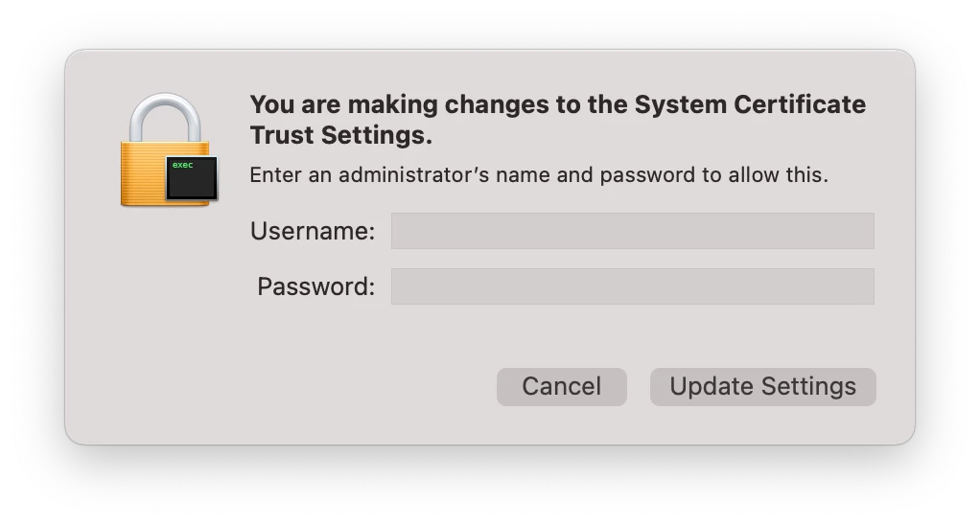Apply trust changes via Update Settings
The height and width of the screenshot is (525, 980).
click(762, 386)
